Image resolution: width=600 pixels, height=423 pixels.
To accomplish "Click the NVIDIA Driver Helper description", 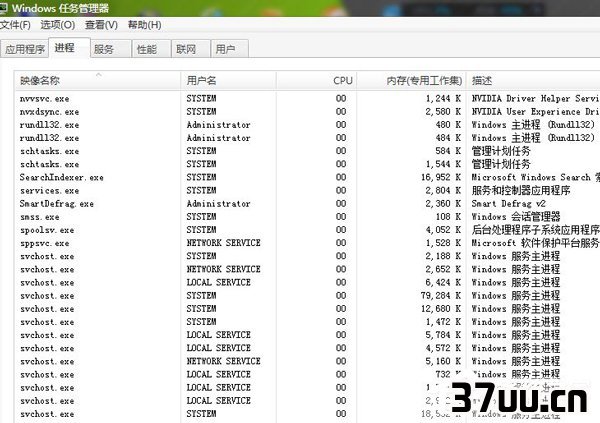I will coord(535,99).
